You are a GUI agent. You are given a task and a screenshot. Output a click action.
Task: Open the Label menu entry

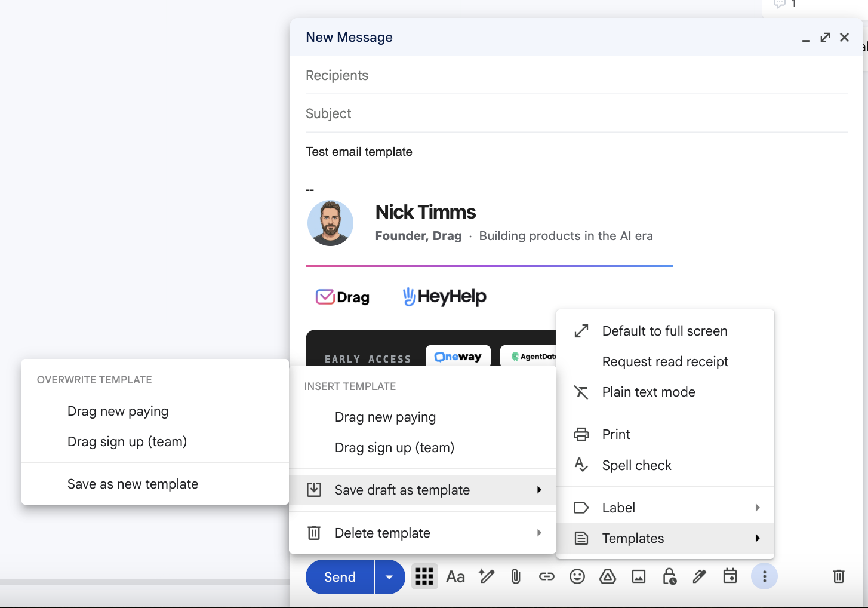665,508
